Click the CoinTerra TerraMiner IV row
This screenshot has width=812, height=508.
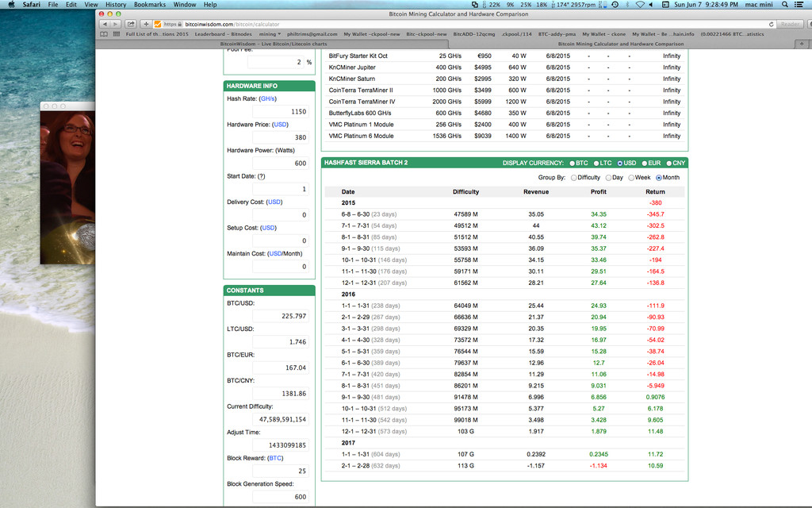504,102
